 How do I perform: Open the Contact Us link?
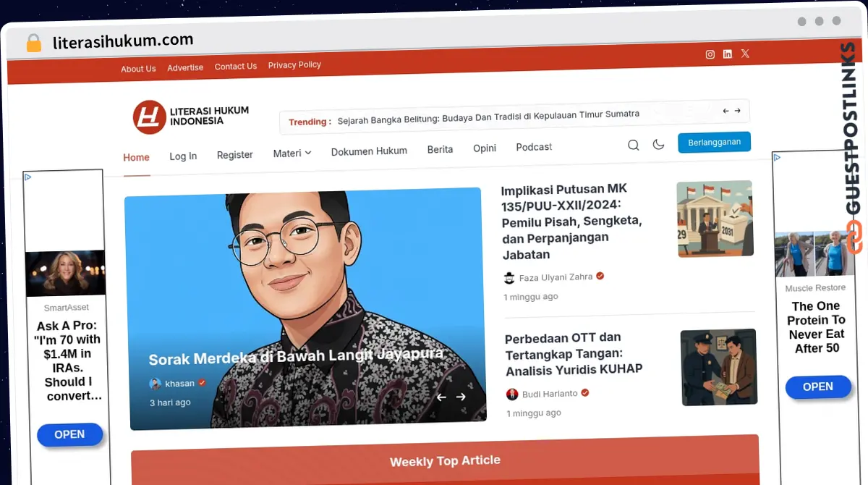pos(236,67)
